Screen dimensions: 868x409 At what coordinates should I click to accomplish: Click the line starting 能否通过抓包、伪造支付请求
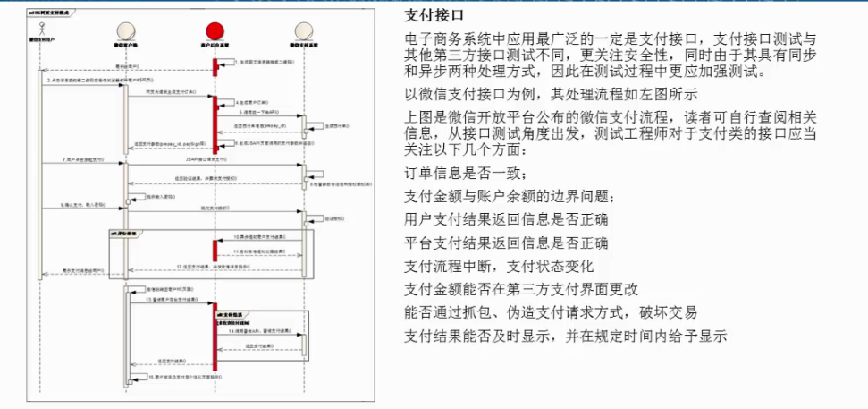[551, 312]
